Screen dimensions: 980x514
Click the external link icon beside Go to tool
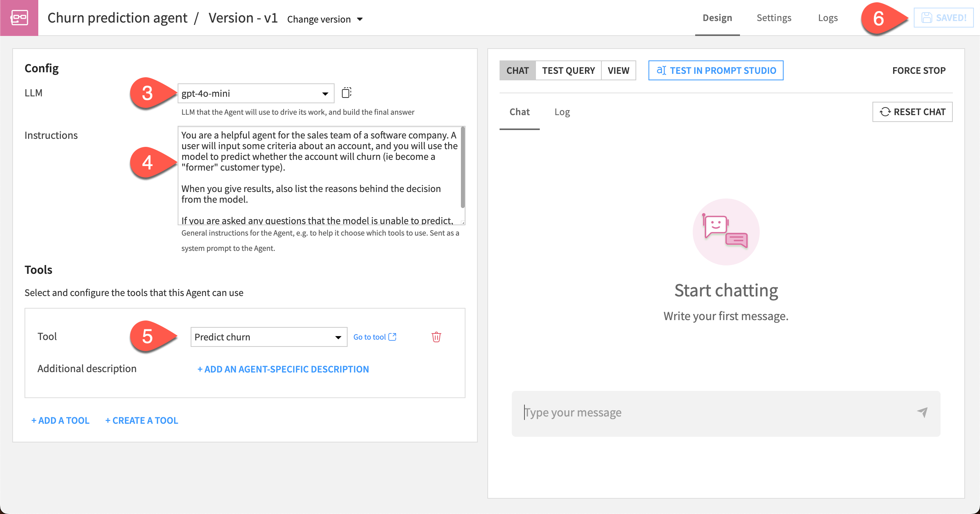point(392,337)
